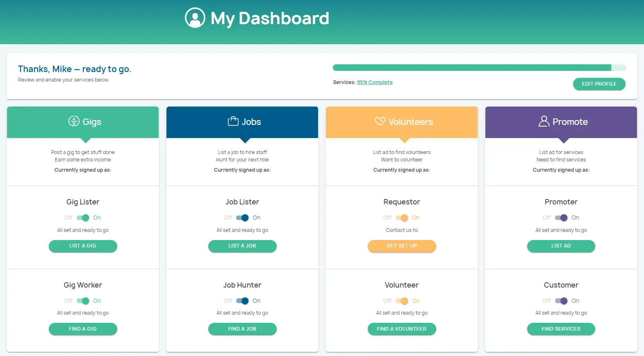This screenshot has width=644, height=356.
Task: Turn off the Requestor switch
Action: click(402, 218)
